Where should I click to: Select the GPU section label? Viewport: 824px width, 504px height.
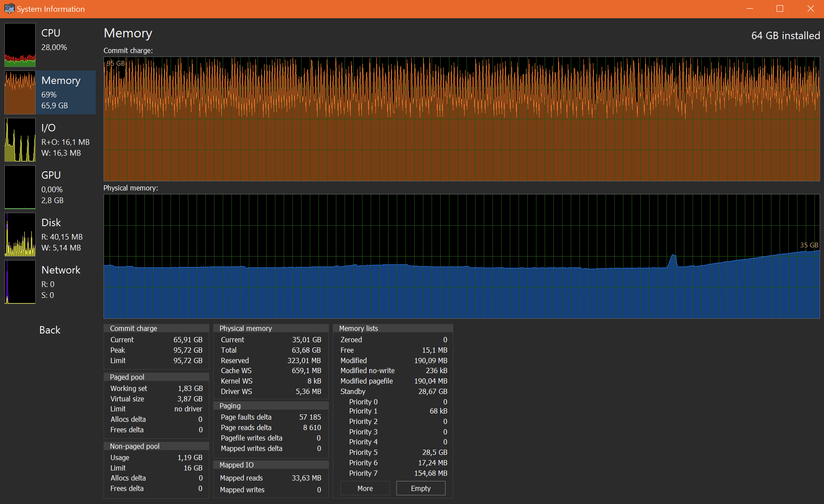coord(51,175)
